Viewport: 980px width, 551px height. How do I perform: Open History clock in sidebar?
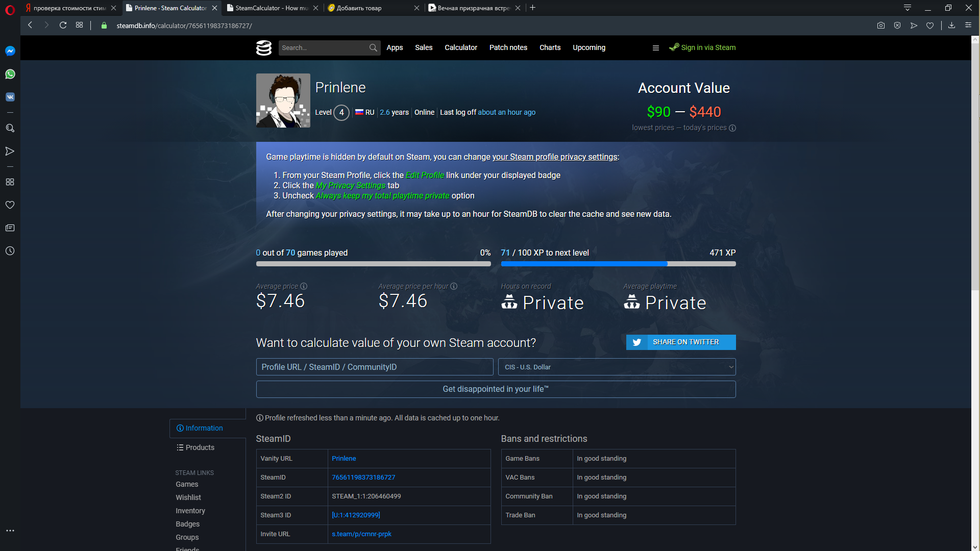pyautogui.click(x=10, y=251)
